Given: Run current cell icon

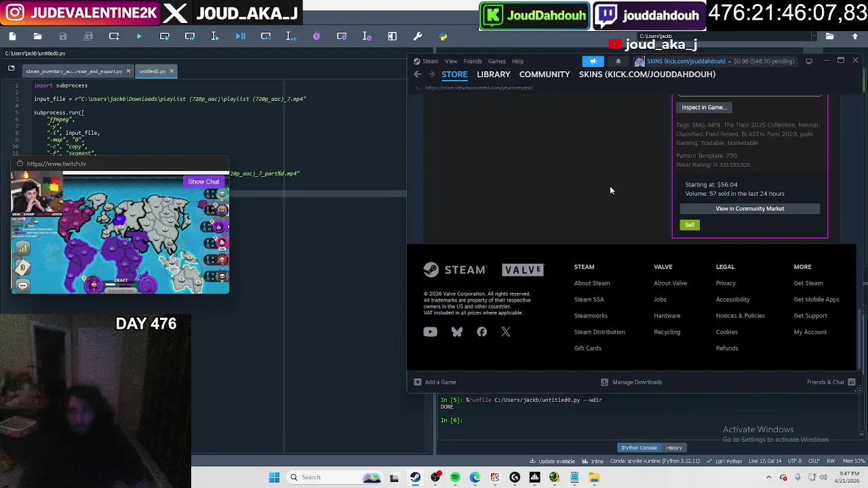Looking at the screenshot, I should (164, 36).
